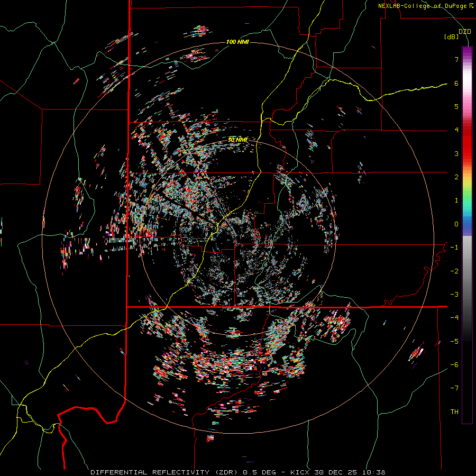Select the -6 value on the dB scale
This screenshot has height=476, width=476.
(x=454, y=365)
